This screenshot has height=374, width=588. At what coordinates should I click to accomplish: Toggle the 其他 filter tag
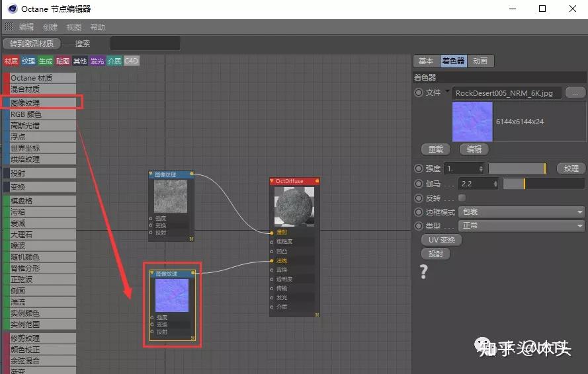[79, 61]
